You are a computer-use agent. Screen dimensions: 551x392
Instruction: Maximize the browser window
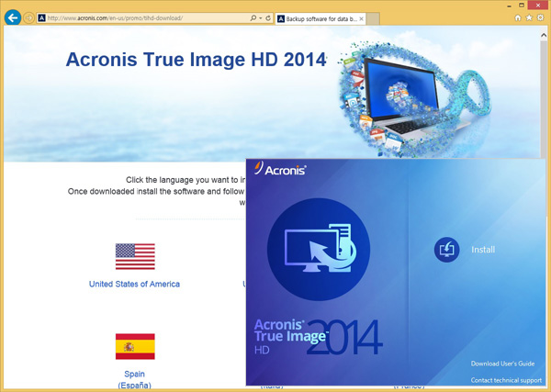click(x=522, y=6)
